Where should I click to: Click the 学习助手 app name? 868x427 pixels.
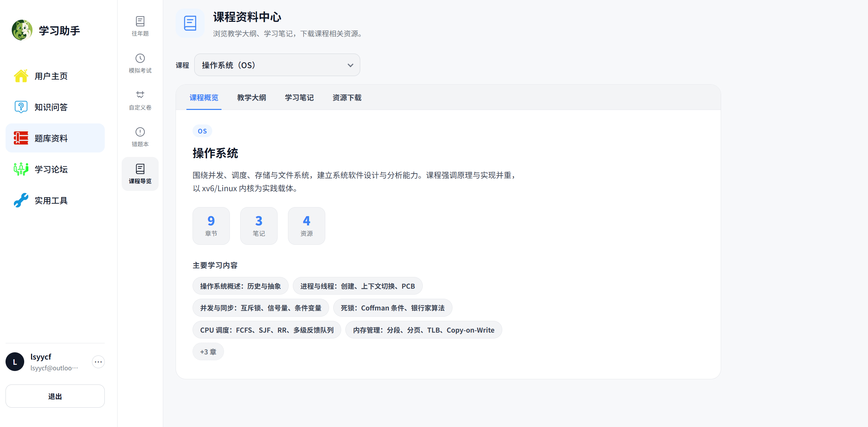point(59,31)
